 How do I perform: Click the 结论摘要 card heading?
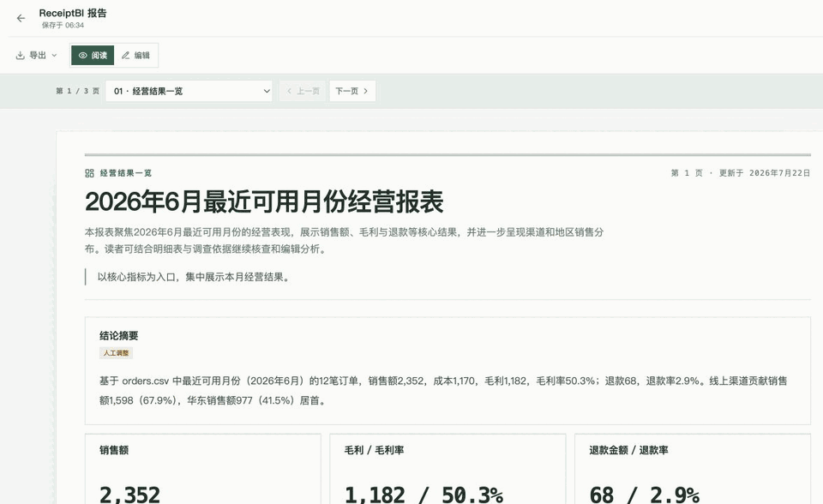[118, 335]
